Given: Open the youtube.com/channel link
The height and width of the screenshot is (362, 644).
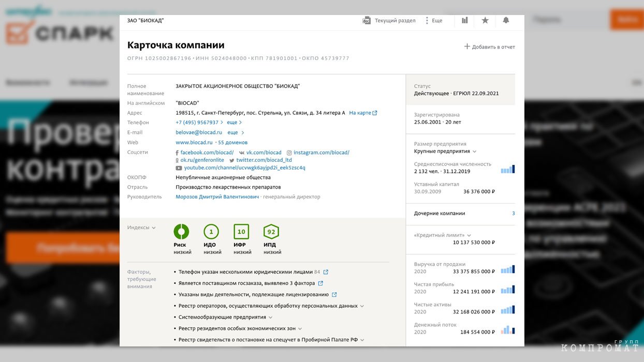Looking at the screenshot, I should tap(245, 168).
